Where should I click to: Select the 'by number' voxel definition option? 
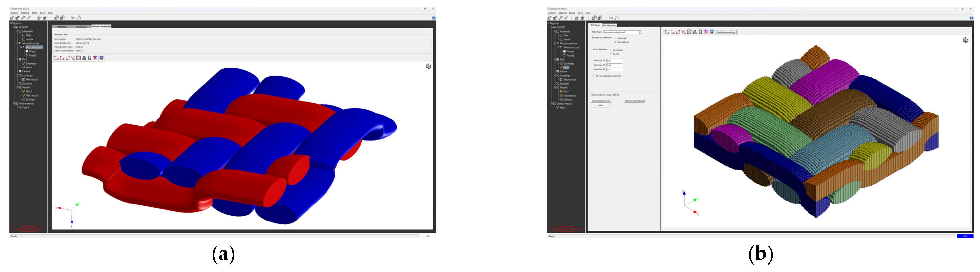[611, 50]
